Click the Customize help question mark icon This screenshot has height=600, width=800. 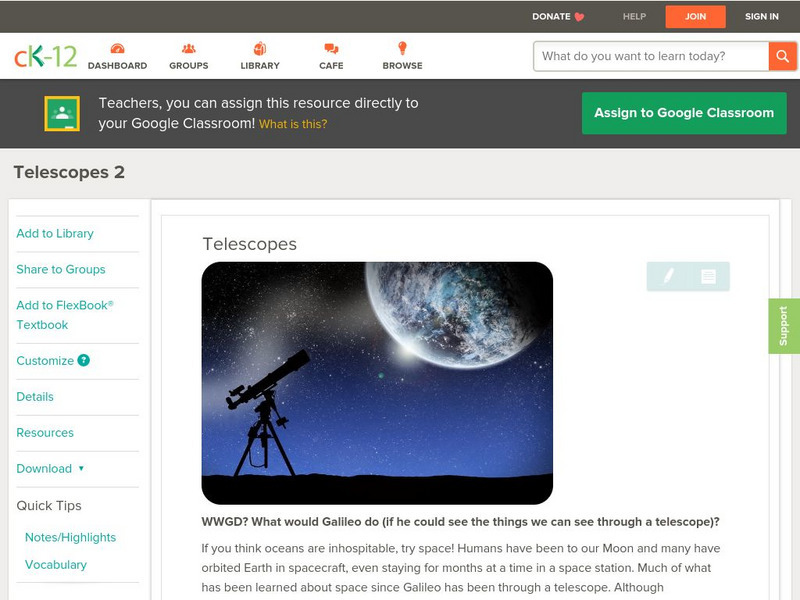(x=84, y=360)
